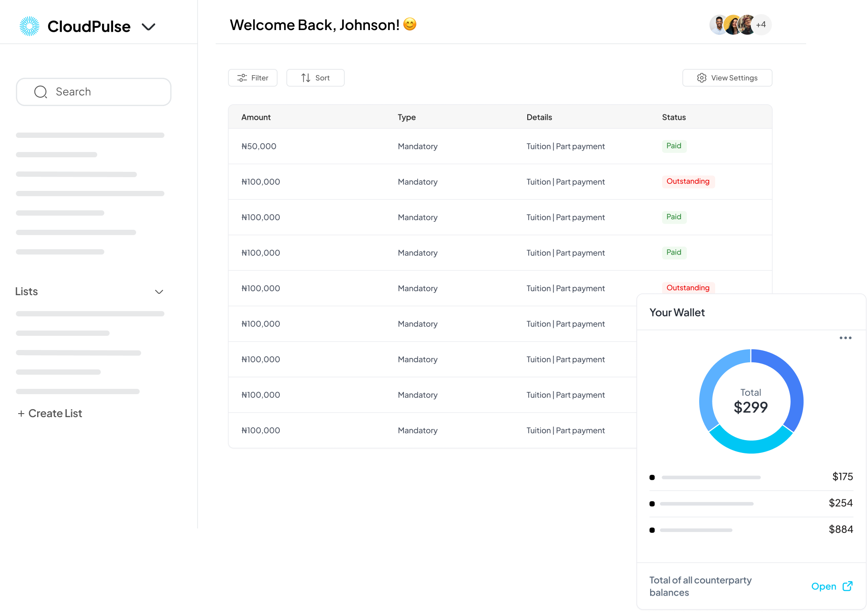
Task: Click the Status column header
Action: pos(674,117)
